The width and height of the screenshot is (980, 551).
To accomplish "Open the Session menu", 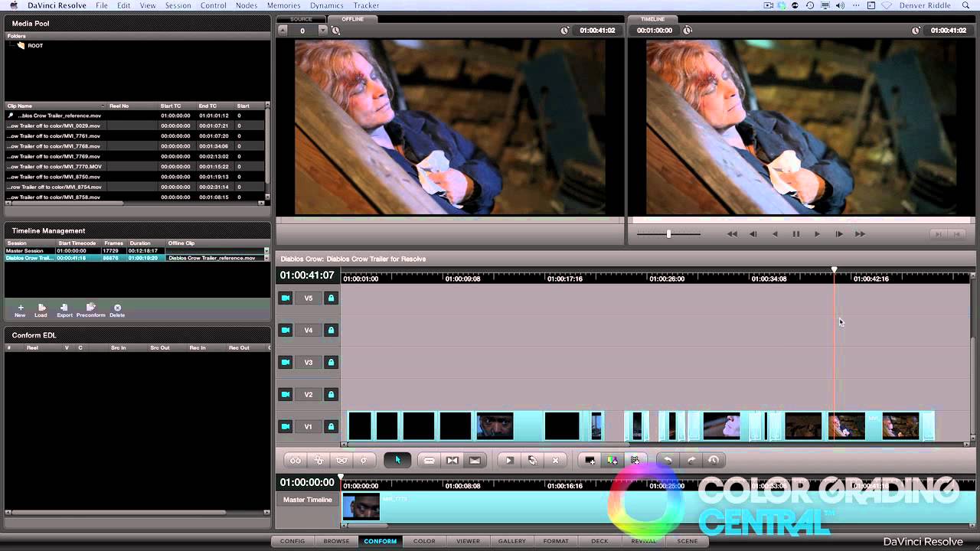I will (178, 5).
